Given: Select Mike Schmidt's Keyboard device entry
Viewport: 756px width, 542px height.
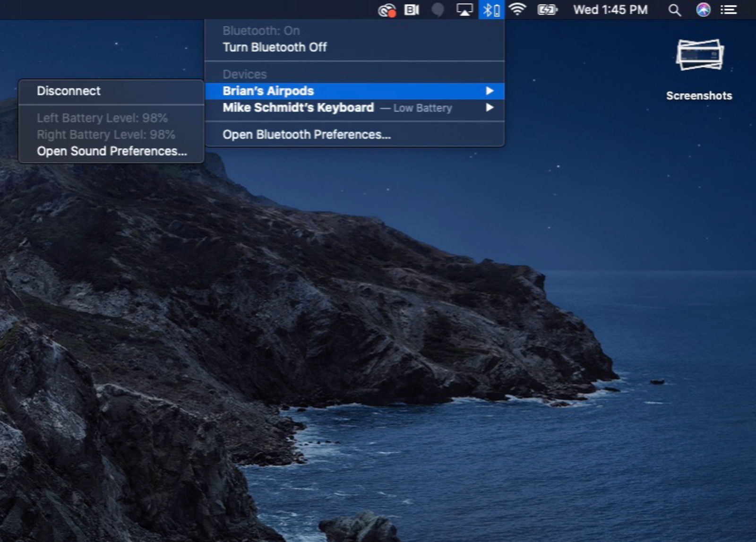Looking at the screenshot, I should 354,108.
